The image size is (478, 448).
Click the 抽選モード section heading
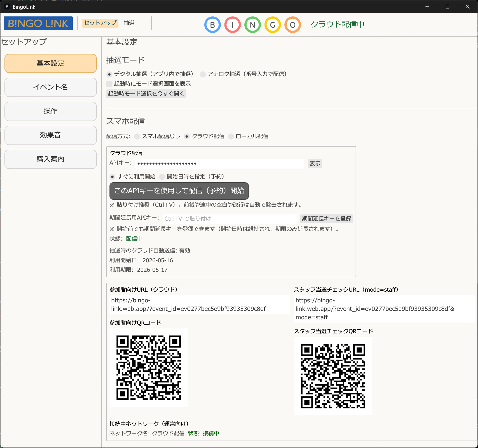[x=125, y=60]
